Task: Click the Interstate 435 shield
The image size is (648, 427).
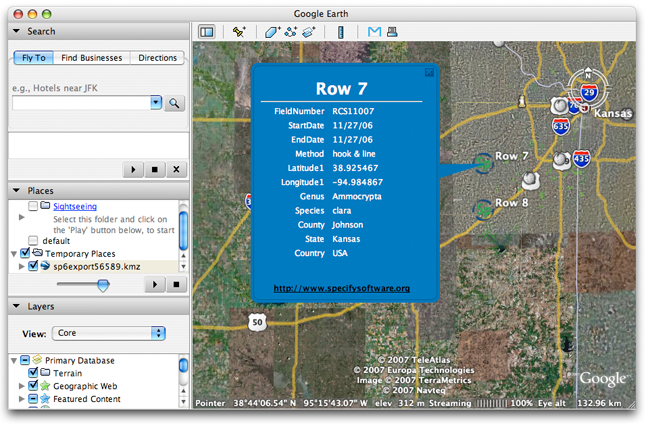Action: 581,159
